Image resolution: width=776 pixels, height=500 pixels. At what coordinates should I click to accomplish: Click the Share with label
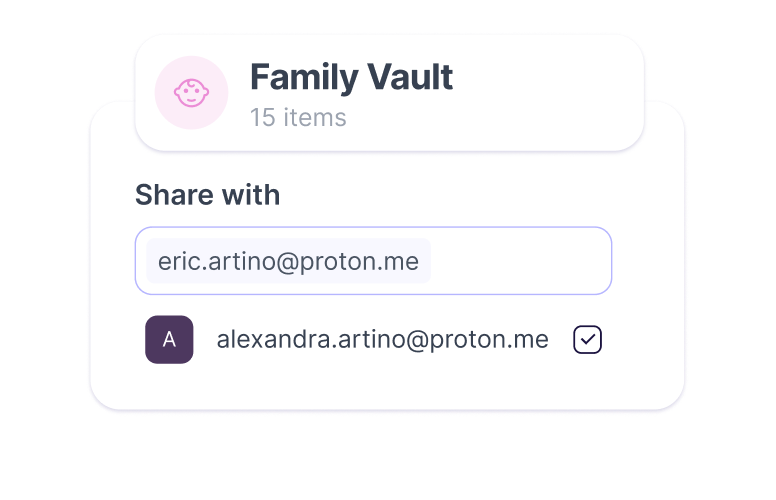click(207, 195)
